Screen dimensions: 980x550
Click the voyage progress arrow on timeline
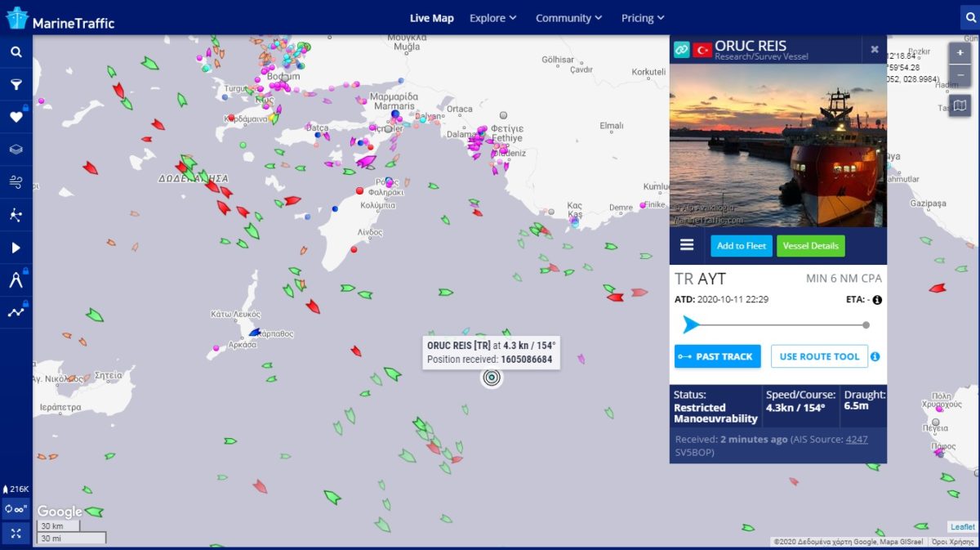click(x=691, y=325)
